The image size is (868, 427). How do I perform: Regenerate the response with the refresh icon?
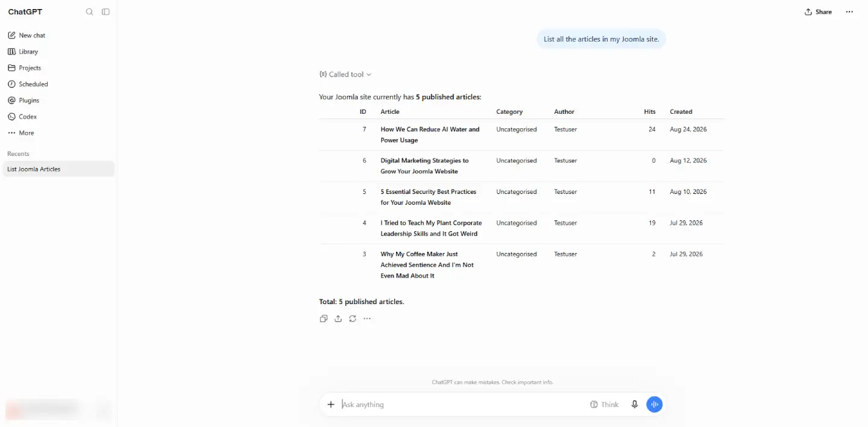[353, 319]
